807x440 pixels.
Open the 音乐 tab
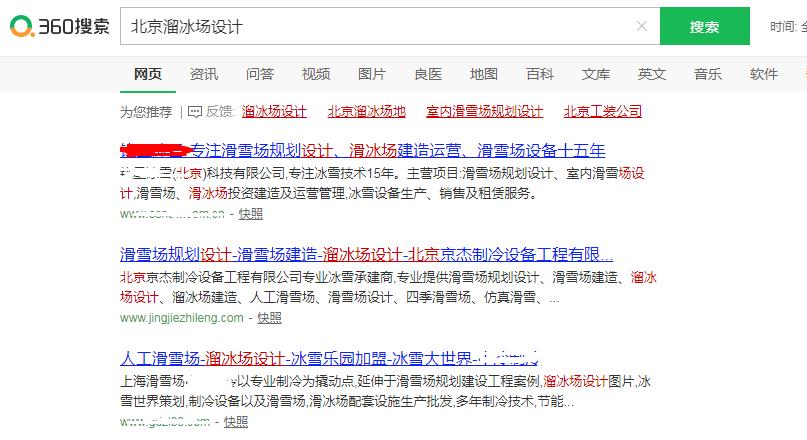coord(708,74)
